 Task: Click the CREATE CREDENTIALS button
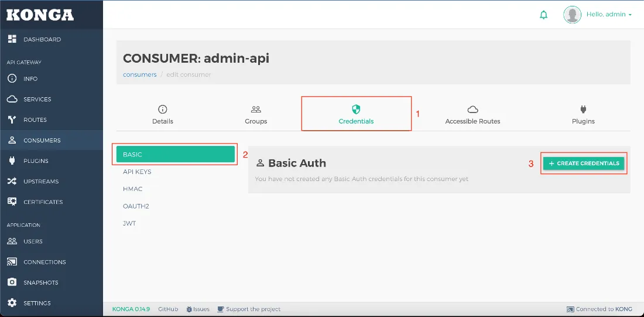coord(584,163)
